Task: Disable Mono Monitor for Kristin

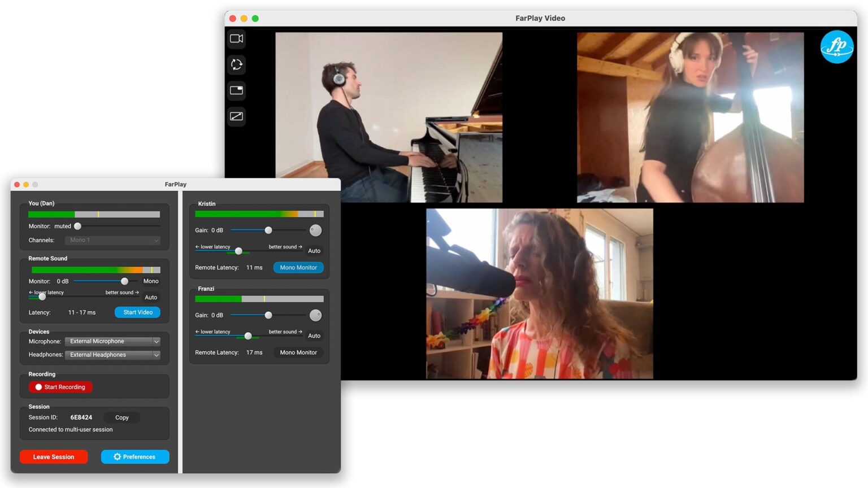Action: click(298, 267)
